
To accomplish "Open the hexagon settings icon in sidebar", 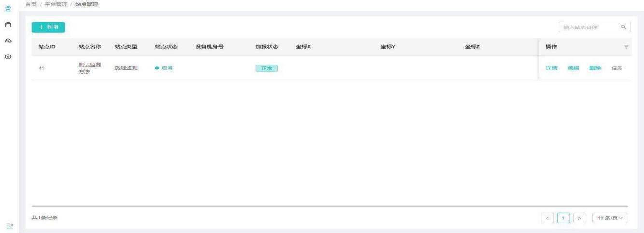I will (x=8, y=56).
